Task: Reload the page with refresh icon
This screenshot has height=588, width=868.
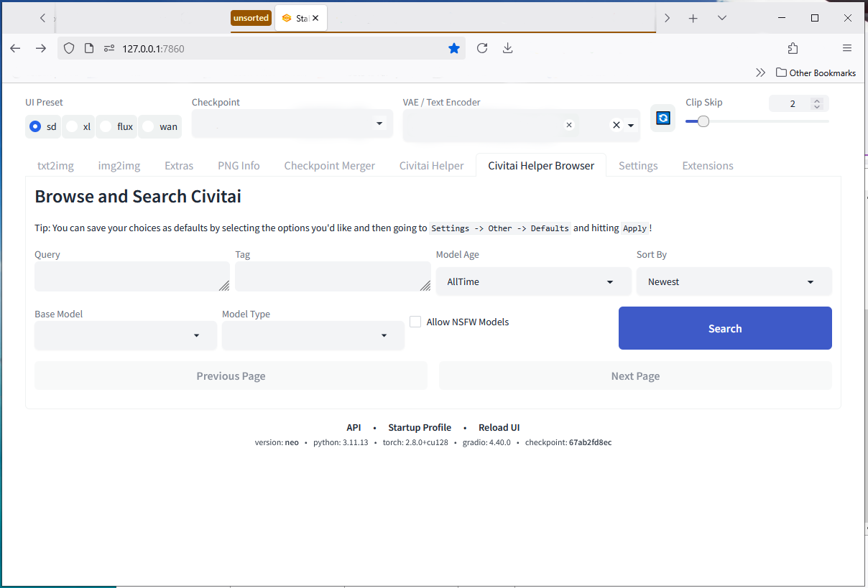Action: [482, 48]
